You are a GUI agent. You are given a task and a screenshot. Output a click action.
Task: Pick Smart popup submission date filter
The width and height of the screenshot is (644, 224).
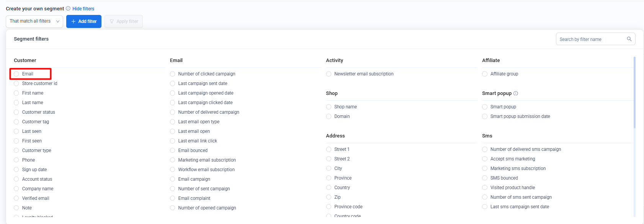pyautogui.click(x=485, y=116)
